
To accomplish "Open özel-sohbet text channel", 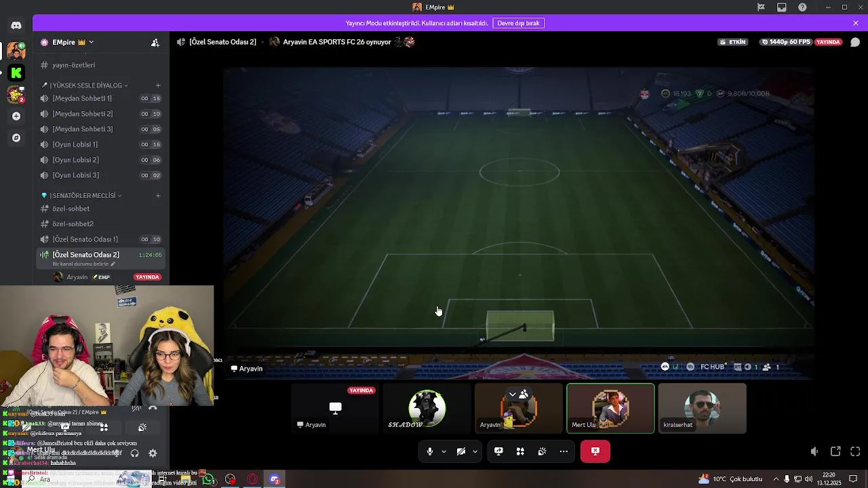I will (x=102, y=209).
